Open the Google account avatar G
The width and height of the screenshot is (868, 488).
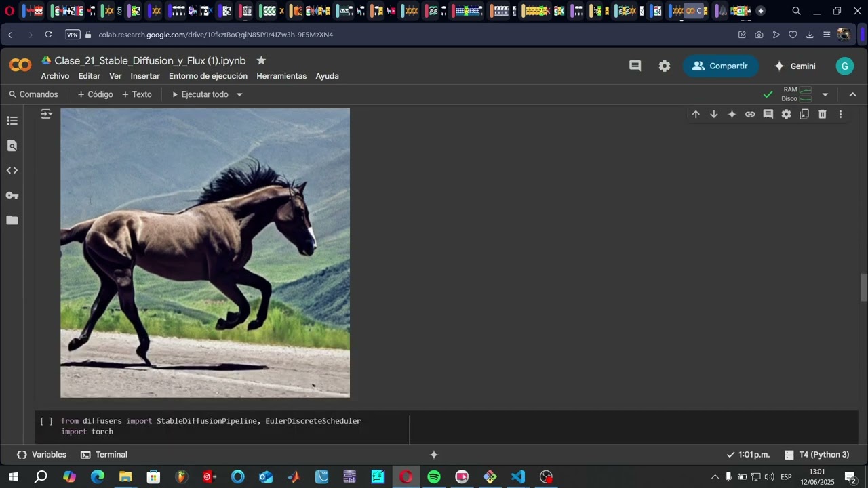point(844,66)
